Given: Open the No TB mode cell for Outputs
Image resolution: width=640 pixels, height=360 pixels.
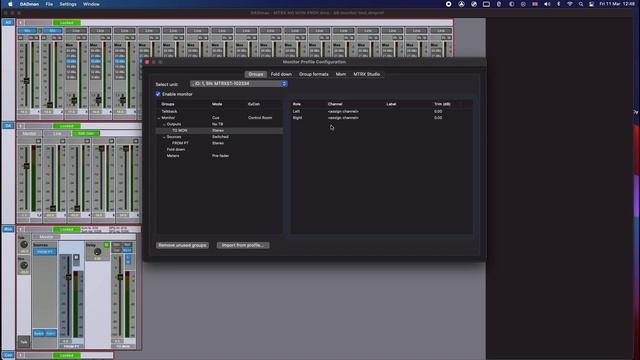Looking at the screenshot, I should coord(218,124).
